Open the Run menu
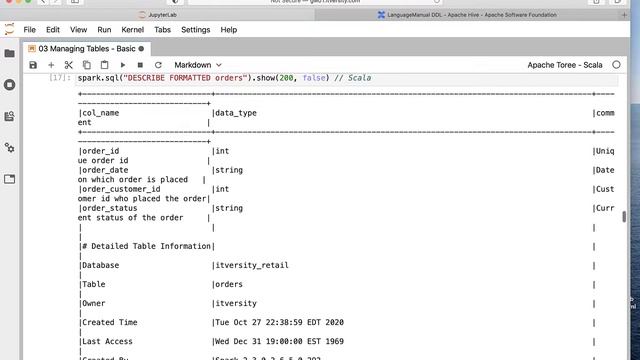 [104, 30]
